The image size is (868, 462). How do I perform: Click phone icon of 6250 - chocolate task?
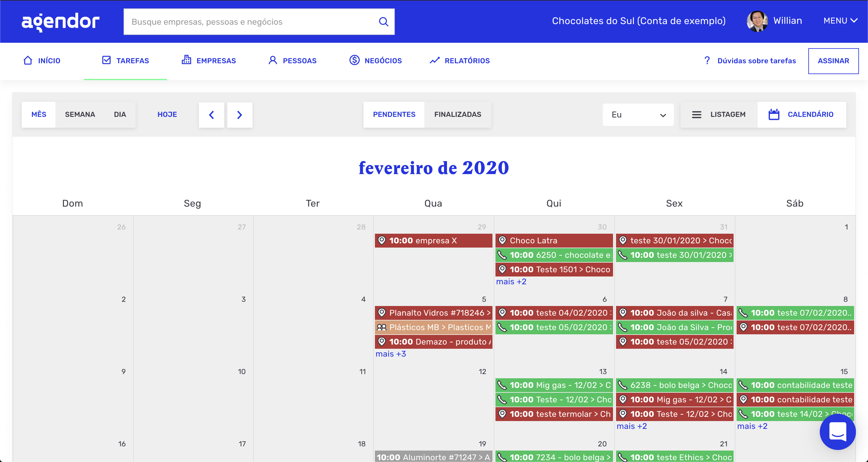[x=502, y=255]
